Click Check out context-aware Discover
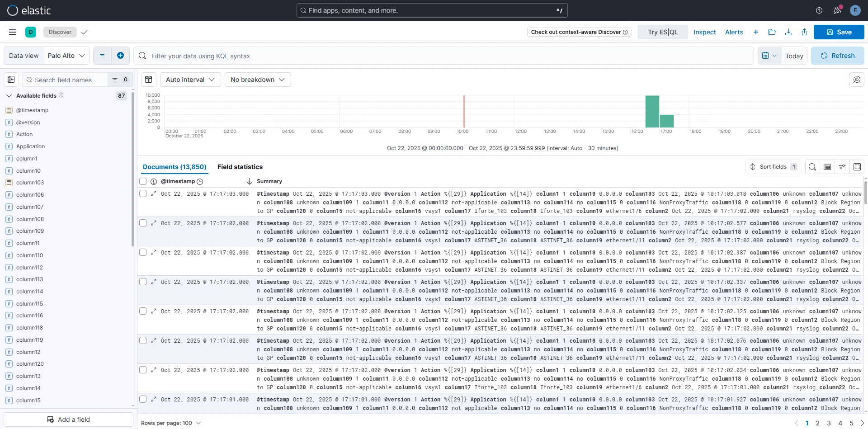Image resolution: width=868 pixels, height=429 pixels. pos(579,32)
